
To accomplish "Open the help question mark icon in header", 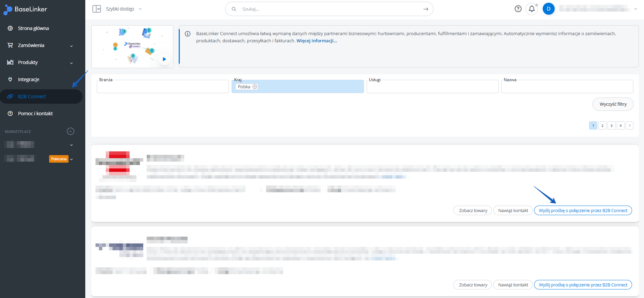I will [x=518, y=9].
